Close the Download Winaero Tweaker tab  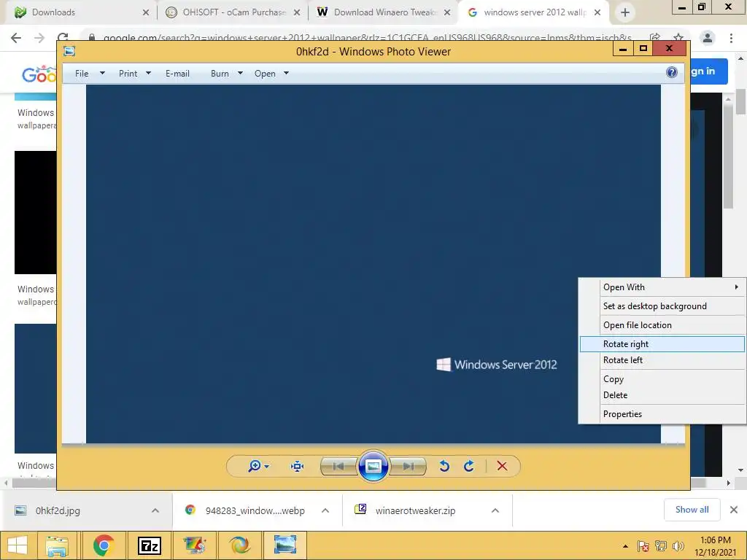point(447,13)
